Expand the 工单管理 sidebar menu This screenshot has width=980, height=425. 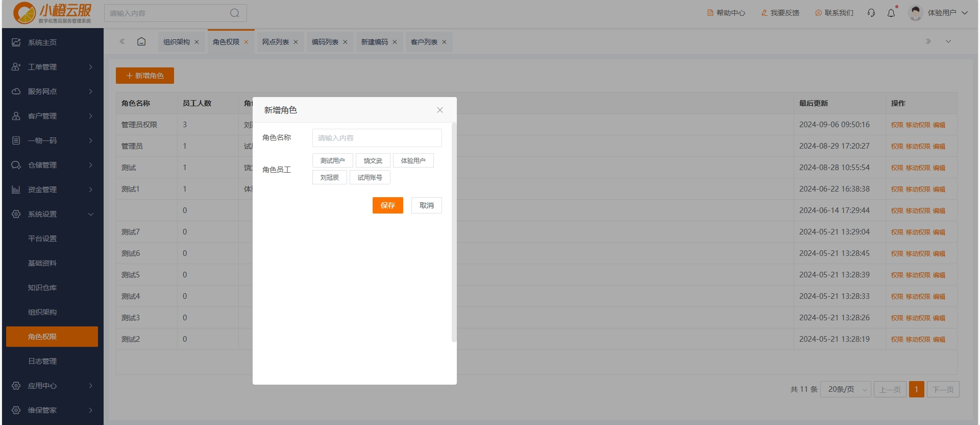(x=51, y=67)
